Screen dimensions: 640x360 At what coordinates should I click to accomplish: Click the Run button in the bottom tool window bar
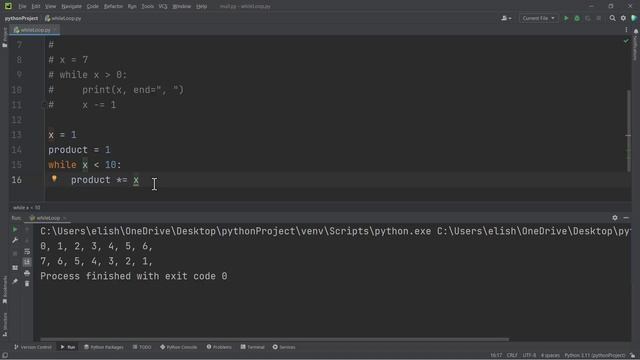point(68,347)
